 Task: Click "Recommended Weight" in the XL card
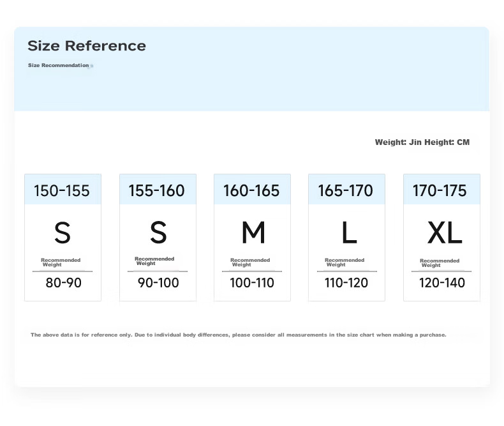[440, 263]
